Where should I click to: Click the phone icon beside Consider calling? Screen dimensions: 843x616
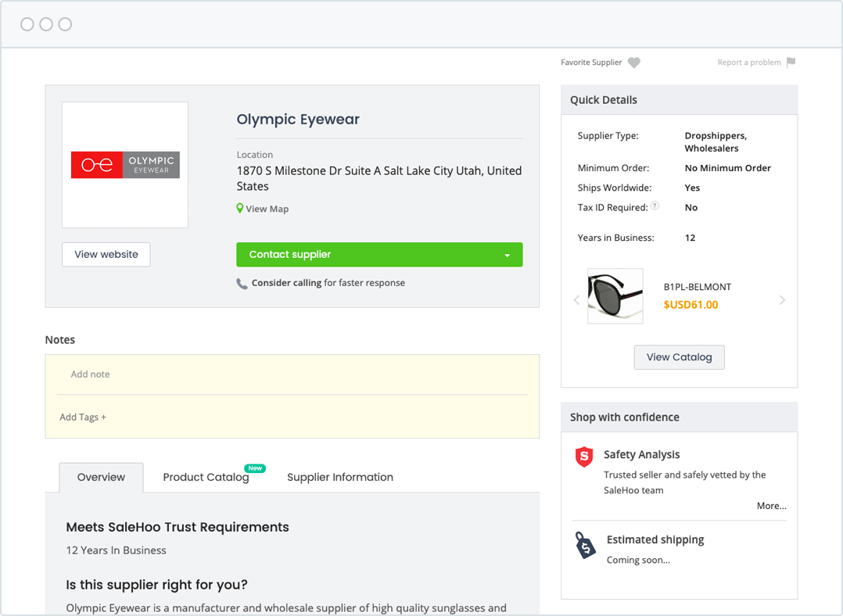pos(242,283)
